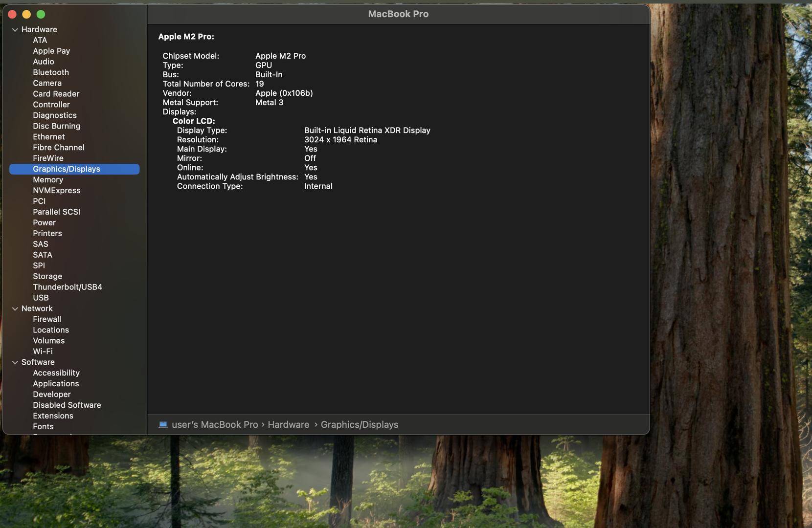Select Accessibility under Software
Viewport: 812px width, 528px height.
[56, 374]
